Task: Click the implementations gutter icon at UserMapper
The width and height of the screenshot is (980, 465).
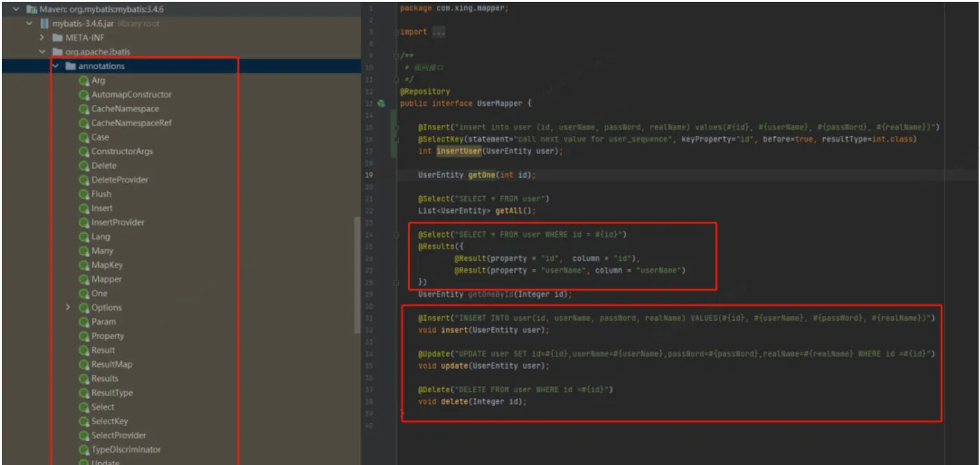Action: (x=381, y=103)
